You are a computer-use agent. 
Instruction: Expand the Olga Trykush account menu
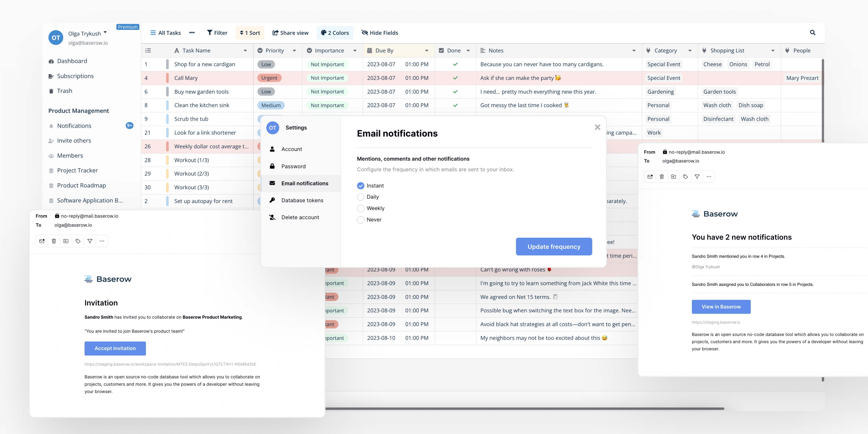(x=105, y=33)
